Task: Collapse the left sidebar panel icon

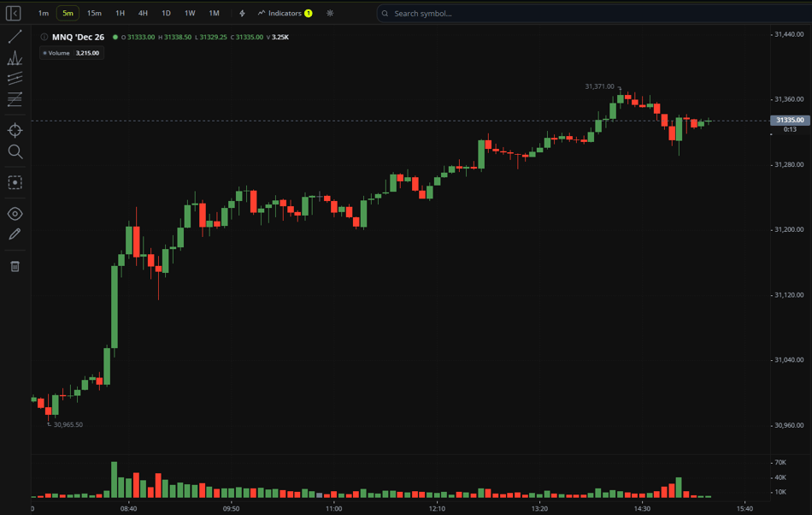Action: tap(14, 13)
